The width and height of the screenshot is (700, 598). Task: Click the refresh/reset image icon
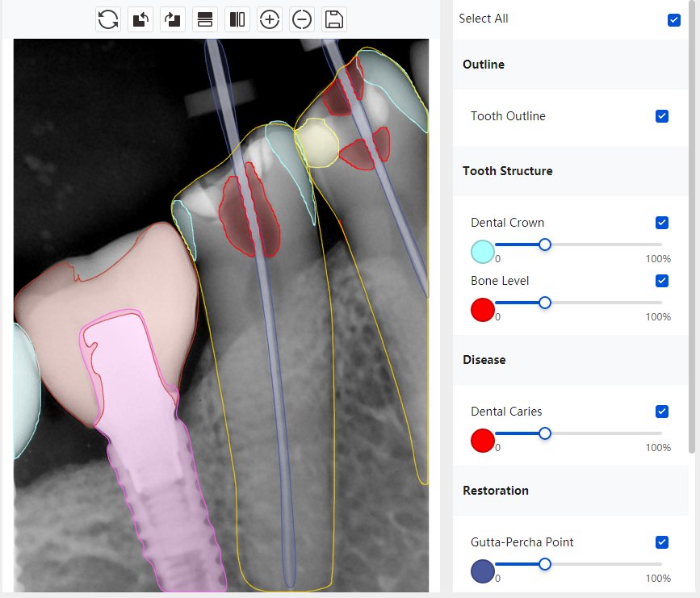(108, 19)
